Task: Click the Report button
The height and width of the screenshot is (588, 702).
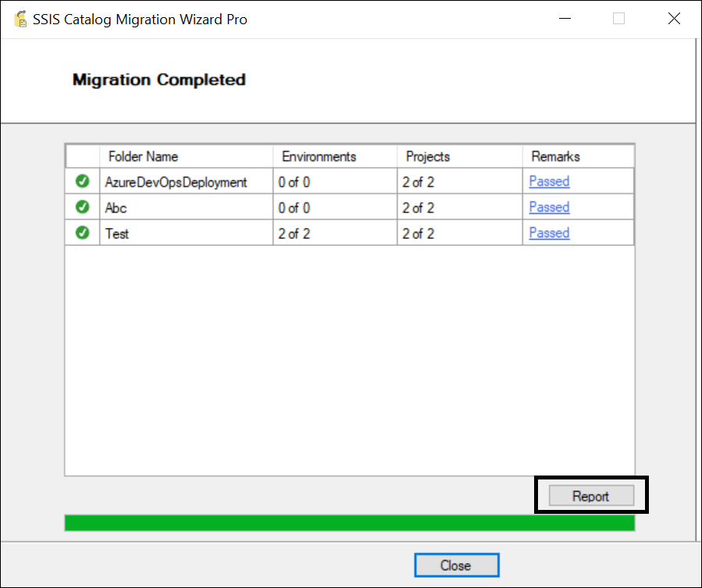Action: (591, 496)
